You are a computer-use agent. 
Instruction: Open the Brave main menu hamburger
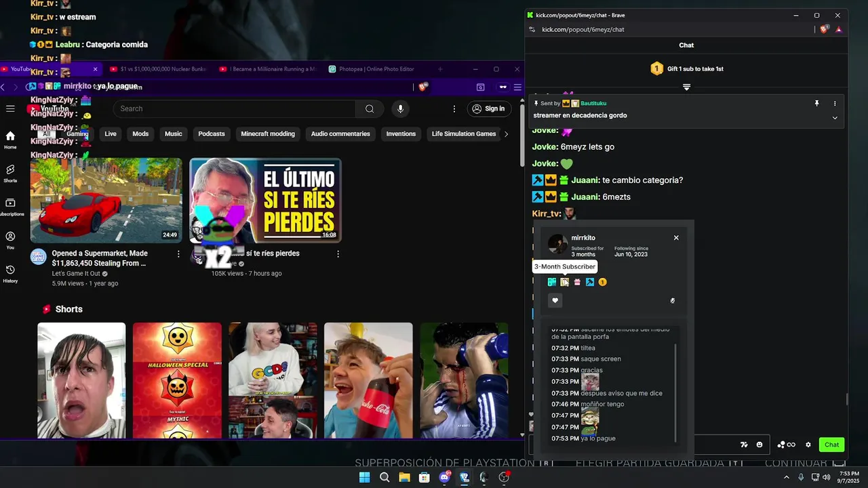pos(517,87)
